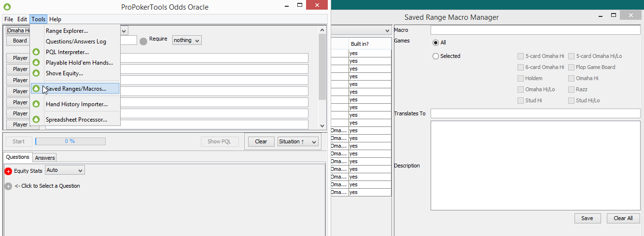The height and width of the screenshot is (236, 644).
Task: Choose Range Explorer... from Tools menu
Action: tap(75, 31)
